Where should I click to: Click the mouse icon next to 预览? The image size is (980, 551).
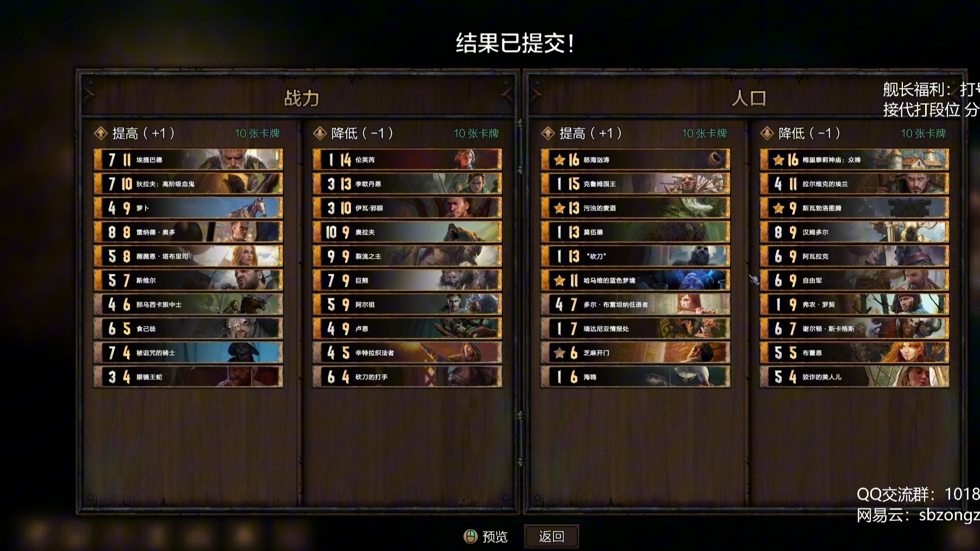coord(470,537)
